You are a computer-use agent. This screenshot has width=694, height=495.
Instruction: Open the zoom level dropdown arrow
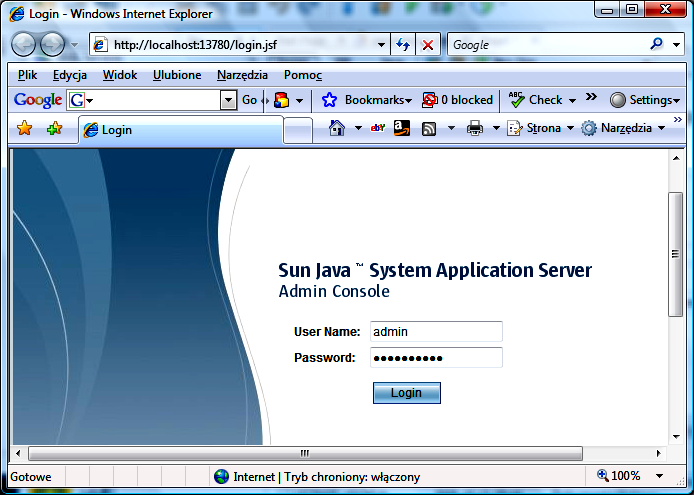[x=659, y=476]
